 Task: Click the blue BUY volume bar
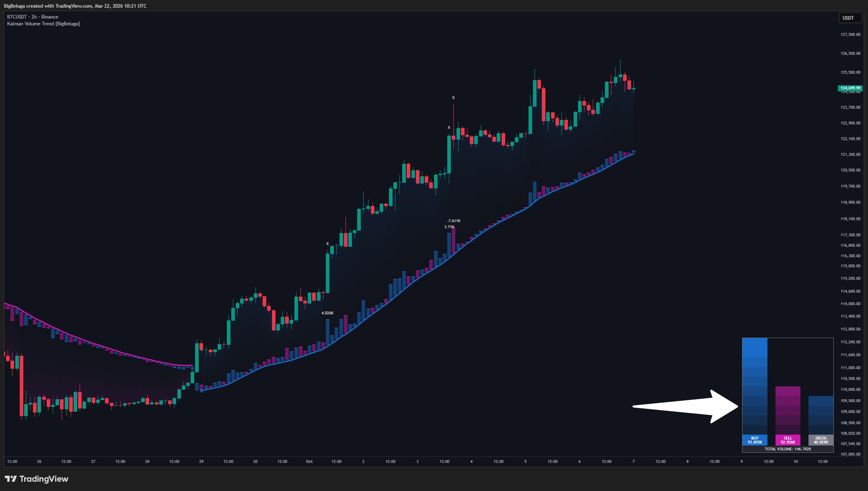coord(755,386)
